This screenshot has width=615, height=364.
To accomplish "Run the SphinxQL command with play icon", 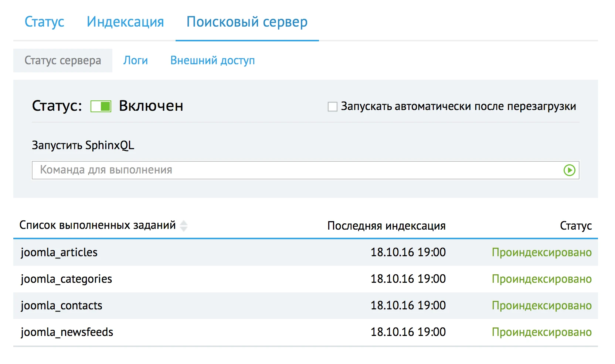I will (x=569, y=170).
